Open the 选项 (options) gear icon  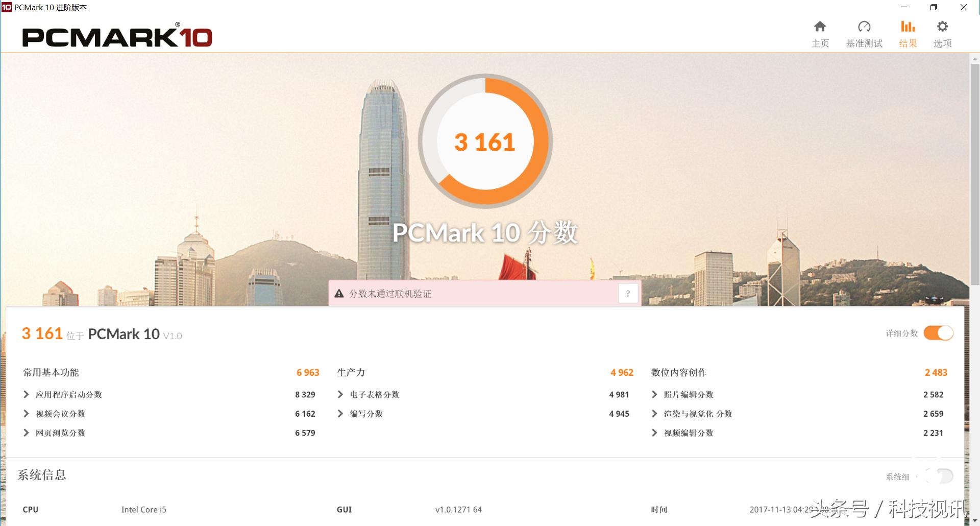942,26
